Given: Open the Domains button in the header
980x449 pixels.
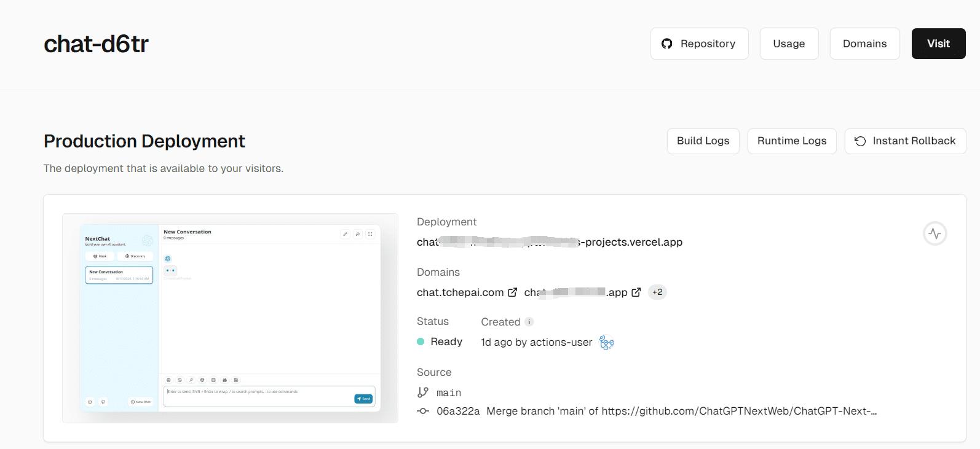Looking at the screenshot, I should pyautogui.click(x=864, y=44).
